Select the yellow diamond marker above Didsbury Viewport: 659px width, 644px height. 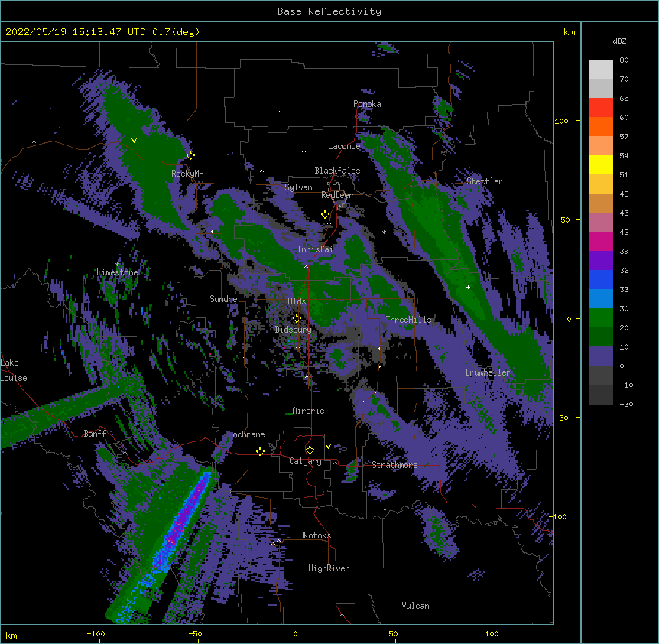pos(297,318)
